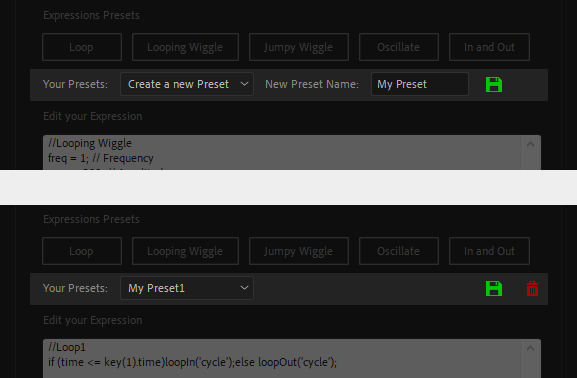
Task: Click Looping Wiggle button in lower panel
Action: point(185,251)
